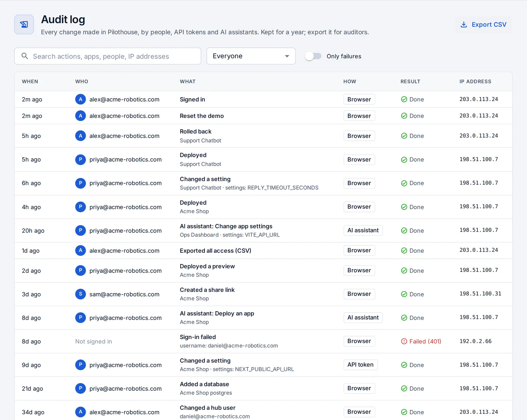Click the AI assistant badge in the Deploy an app row

coord(363,318)
